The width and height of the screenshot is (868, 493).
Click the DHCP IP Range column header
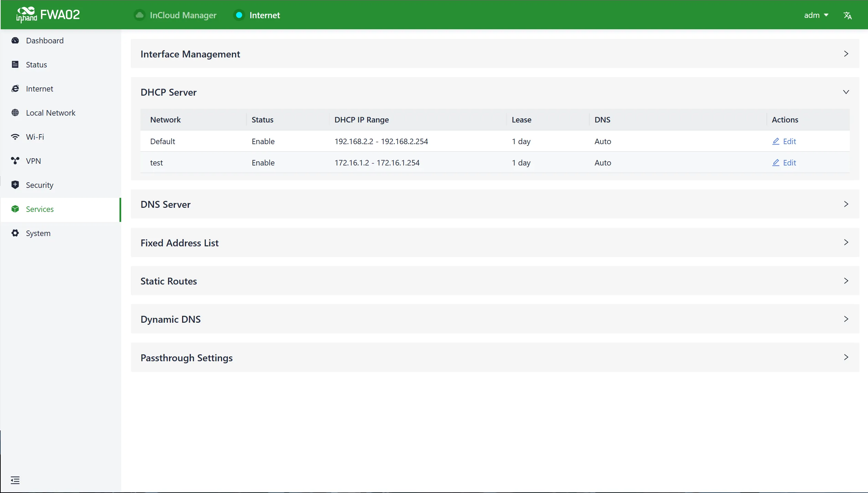coord(362,120)
